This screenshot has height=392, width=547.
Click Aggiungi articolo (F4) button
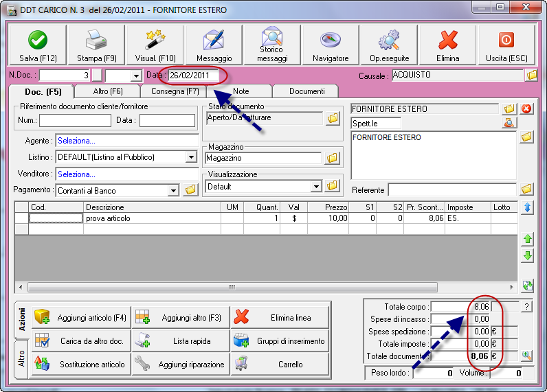81,317
